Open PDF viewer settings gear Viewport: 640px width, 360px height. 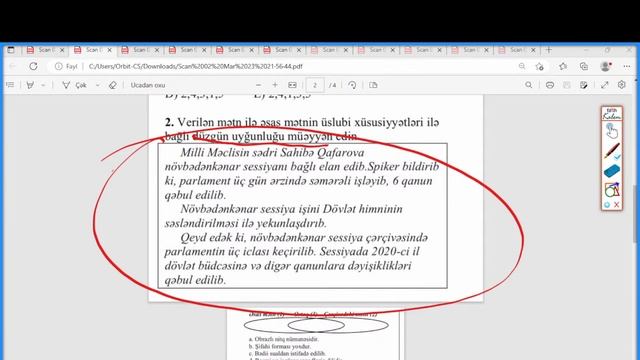622,85
